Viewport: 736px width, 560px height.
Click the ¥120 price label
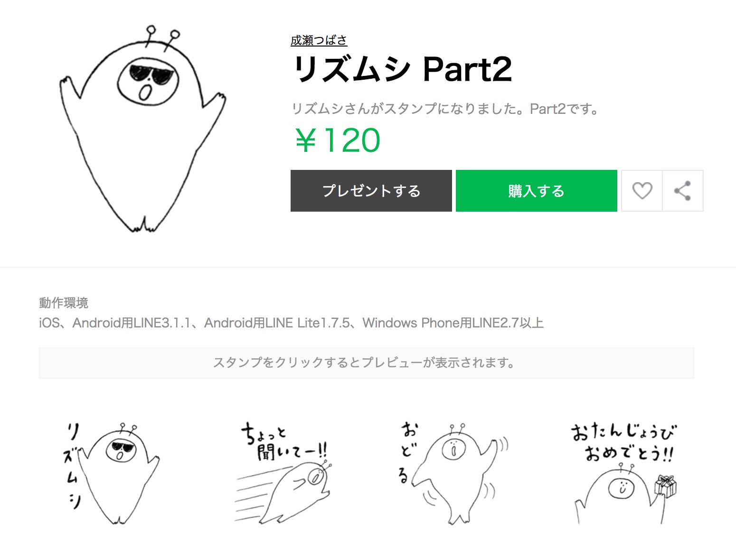[x=338, y=140]
